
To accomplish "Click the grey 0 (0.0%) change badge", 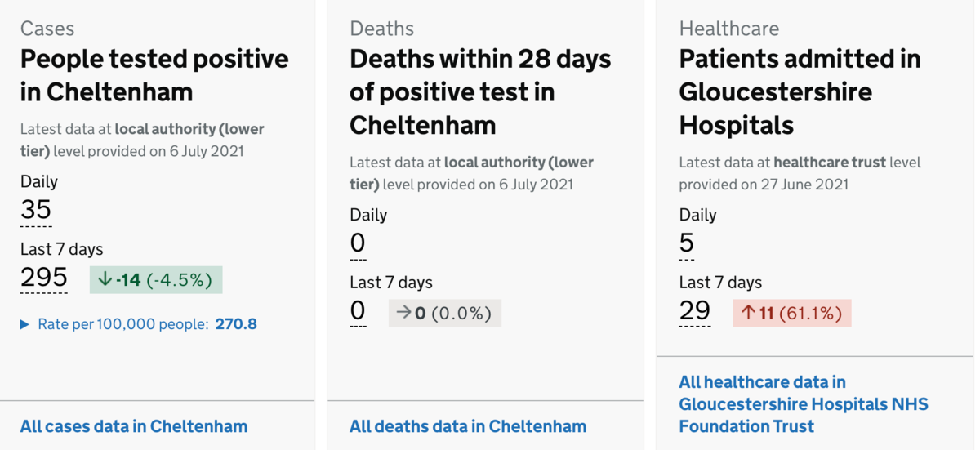I will click(x=445, y=314).
